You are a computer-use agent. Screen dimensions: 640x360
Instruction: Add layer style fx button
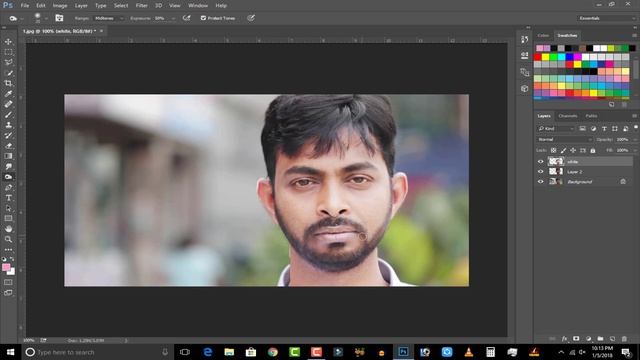(x=564, y=339)
